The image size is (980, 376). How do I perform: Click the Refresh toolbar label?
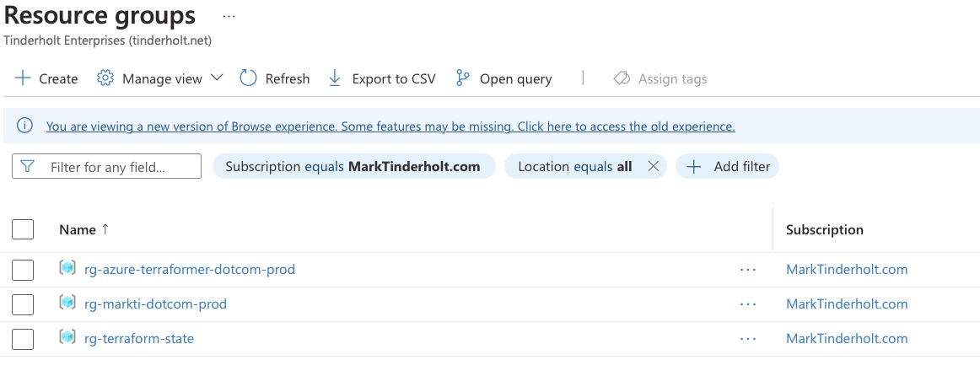click(x=288, y=78)
